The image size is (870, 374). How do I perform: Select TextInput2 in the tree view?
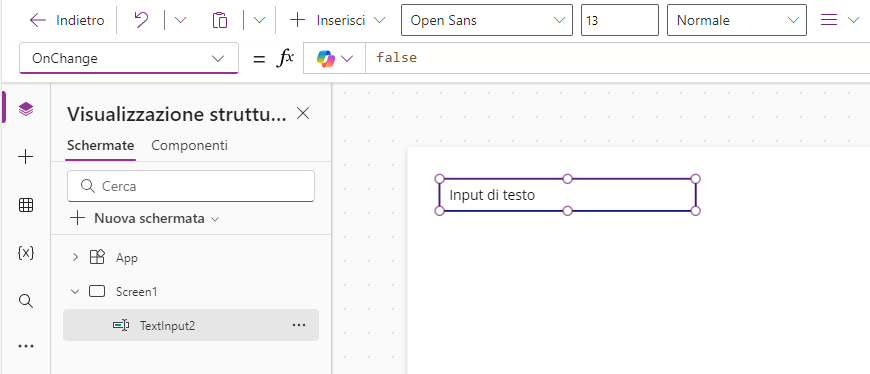pyautogui.click(x=191, y=325)
